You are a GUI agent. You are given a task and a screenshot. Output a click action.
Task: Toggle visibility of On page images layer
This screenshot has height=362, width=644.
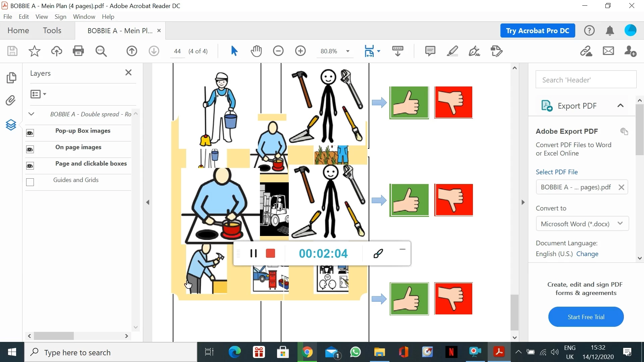pos(30,149)
